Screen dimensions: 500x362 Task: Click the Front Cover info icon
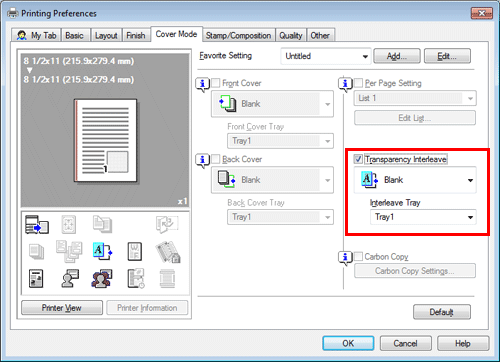[202, 85]
